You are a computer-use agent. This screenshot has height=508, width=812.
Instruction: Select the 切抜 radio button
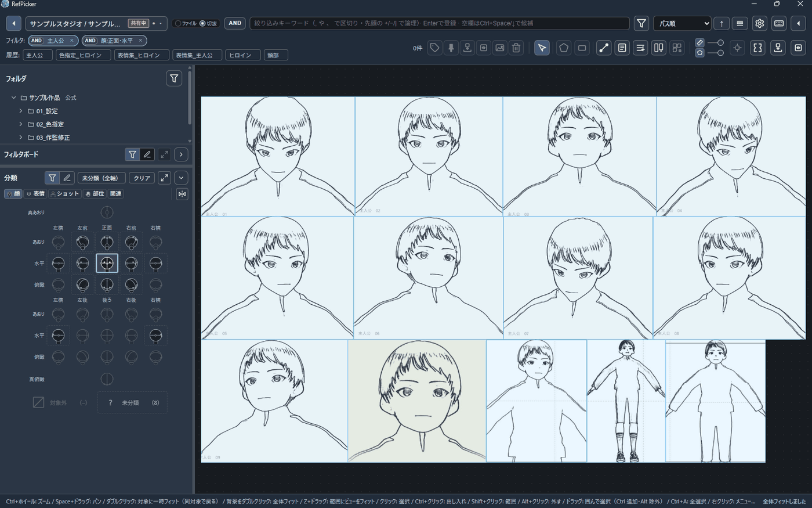coord(202,23)
